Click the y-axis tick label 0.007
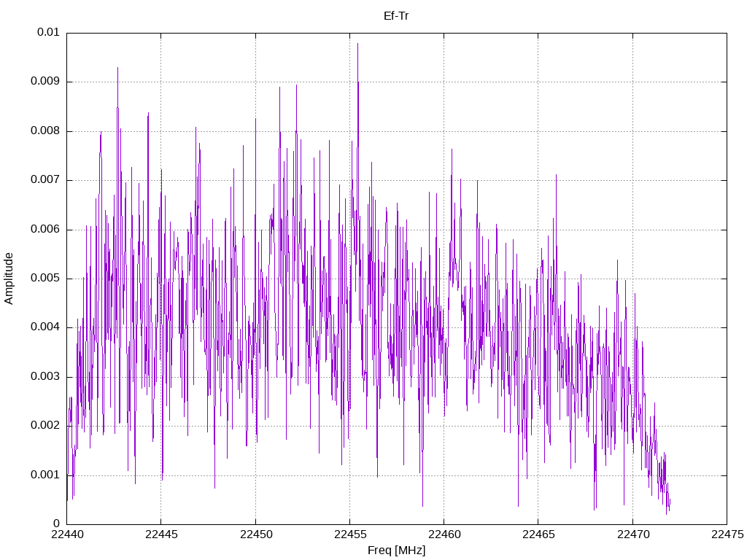The image size is (747, 560). 45,179
